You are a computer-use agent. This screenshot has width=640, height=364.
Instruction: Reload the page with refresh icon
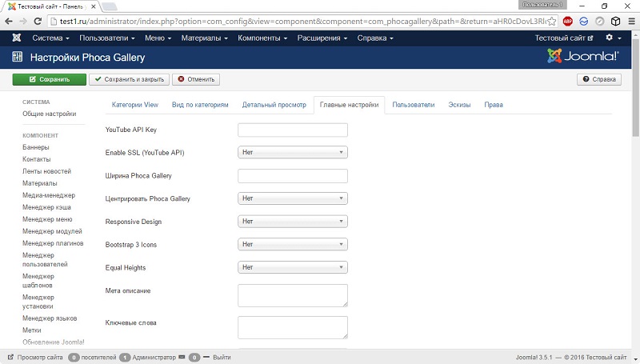tap(38, 22)
